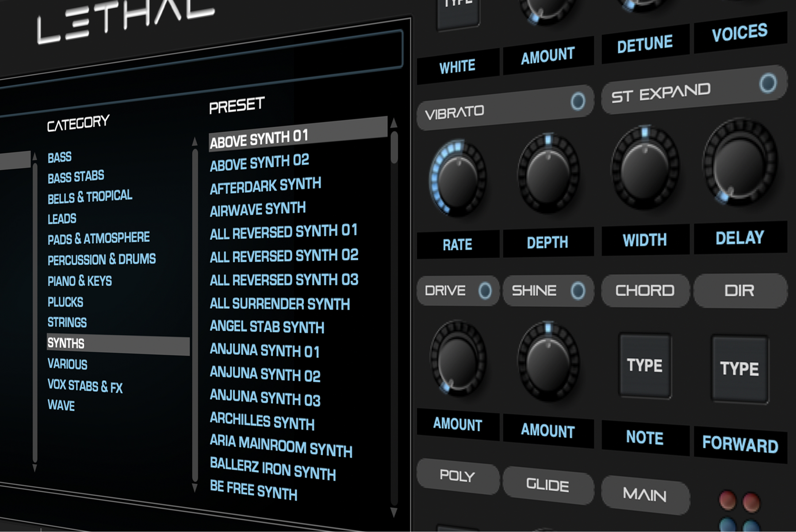
Task: Click the WHITE noise type field
Action: pyautogui.click(x=458, y=67)
